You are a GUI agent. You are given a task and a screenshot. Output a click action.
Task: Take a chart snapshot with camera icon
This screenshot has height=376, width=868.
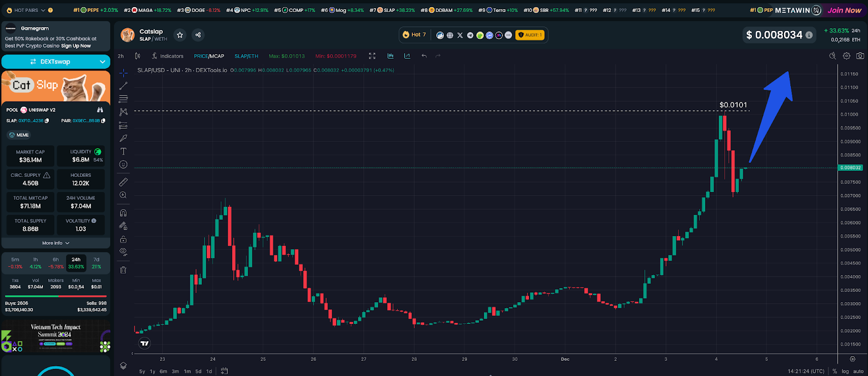(860, 56)
